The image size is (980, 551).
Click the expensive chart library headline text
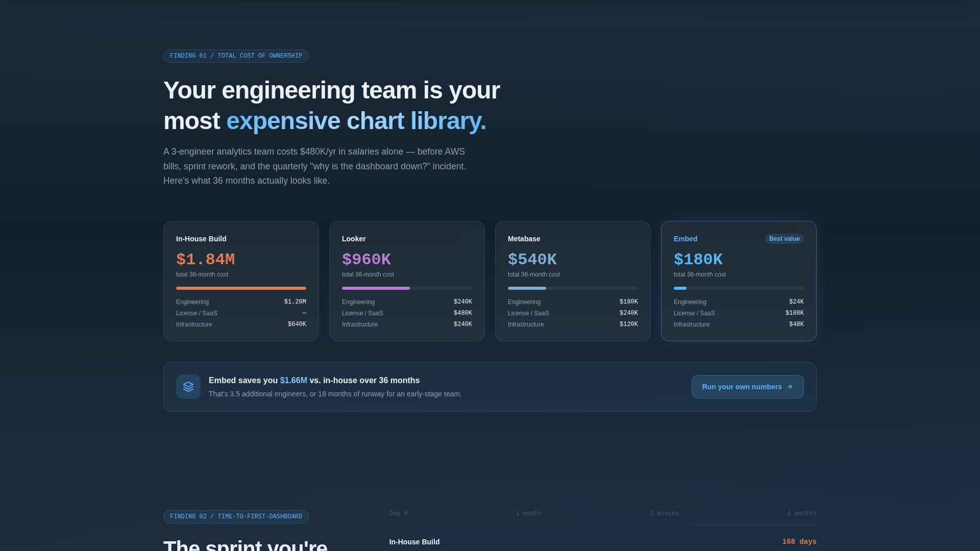pyautogui.click(x=356, y=121)
